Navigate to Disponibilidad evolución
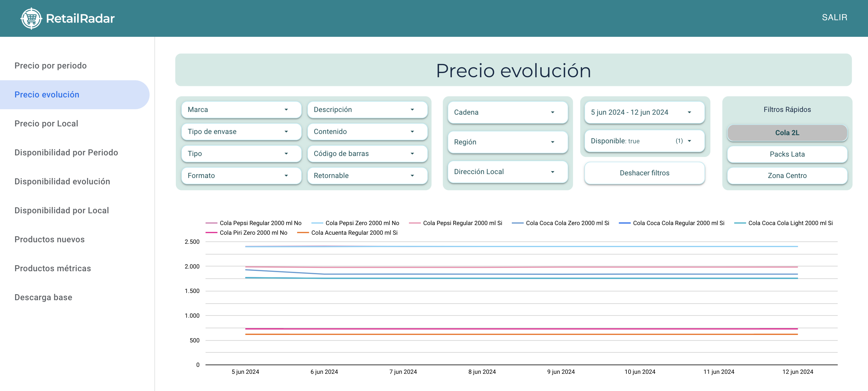Viewport: 868px width, 391px height. pos(62,182)
